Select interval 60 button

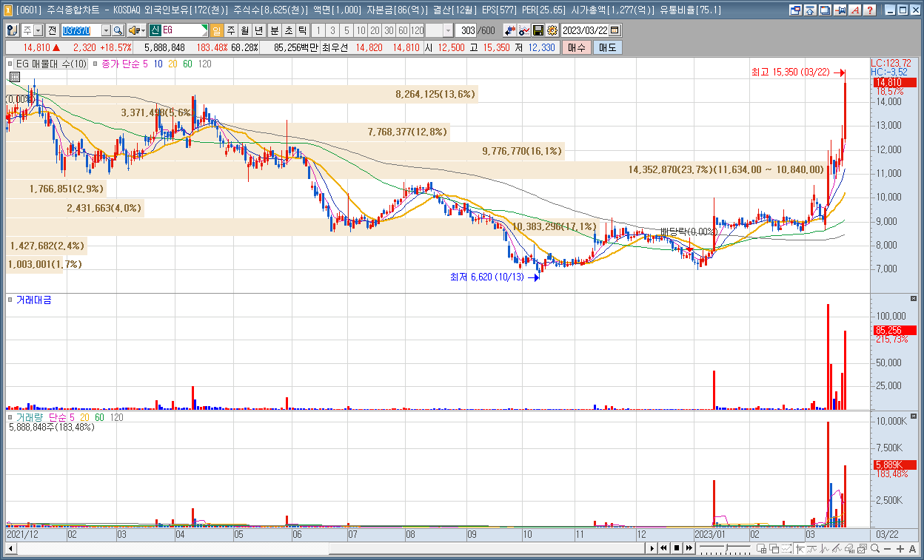point(403,30)
